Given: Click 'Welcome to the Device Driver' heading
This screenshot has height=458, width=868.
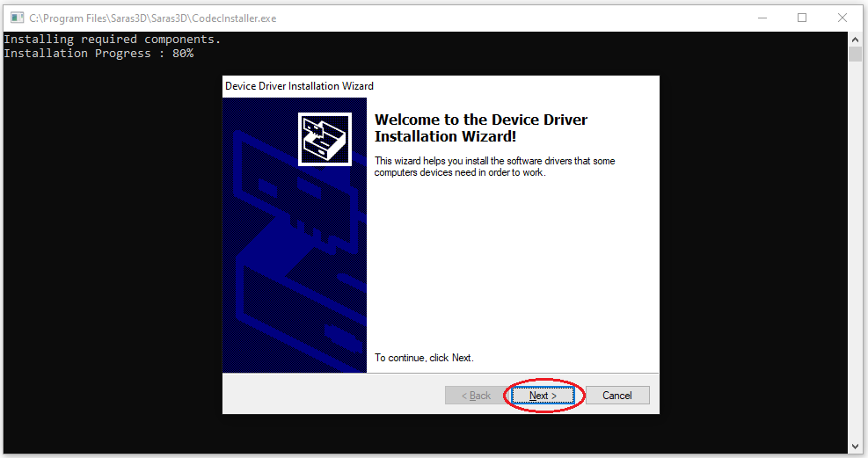Looking at the screenshot, I should (481, 127).
